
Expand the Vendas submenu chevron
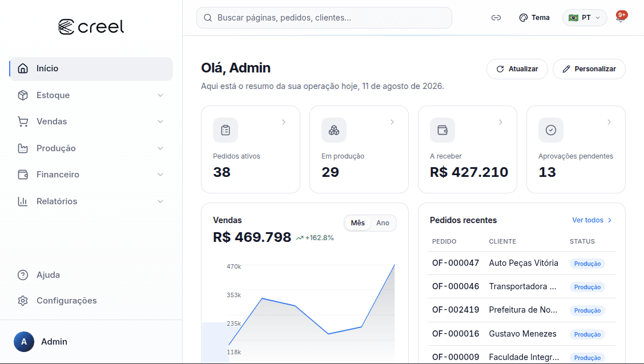[x=160, y=122]
